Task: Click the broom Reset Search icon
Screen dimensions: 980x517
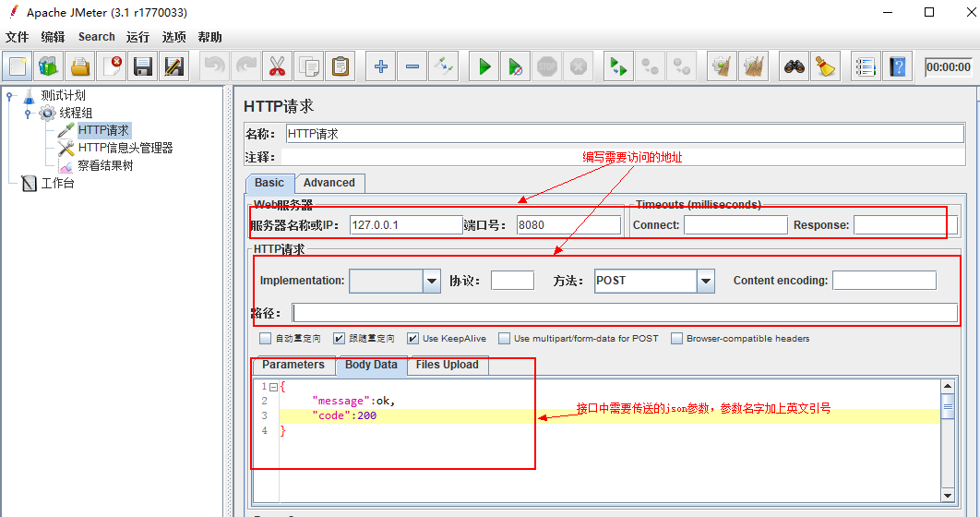Action: 825,66
